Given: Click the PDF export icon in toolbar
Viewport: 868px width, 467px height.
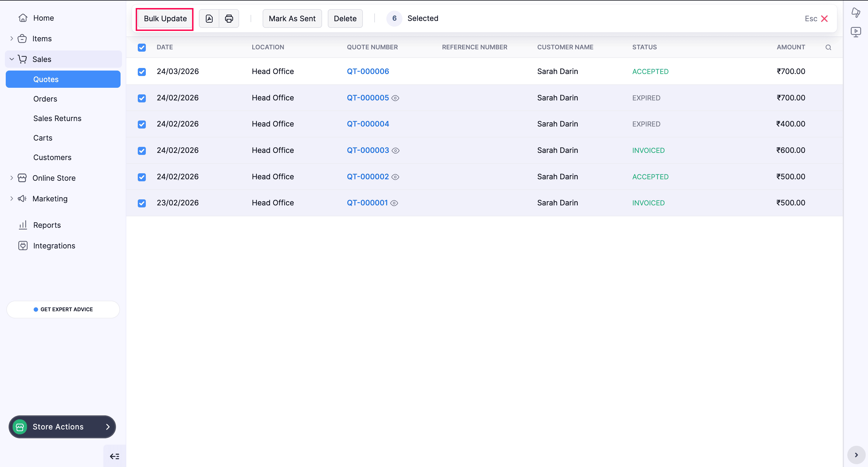Looking at the screenshot, I should pyautogui.click(x=209, y=19).
